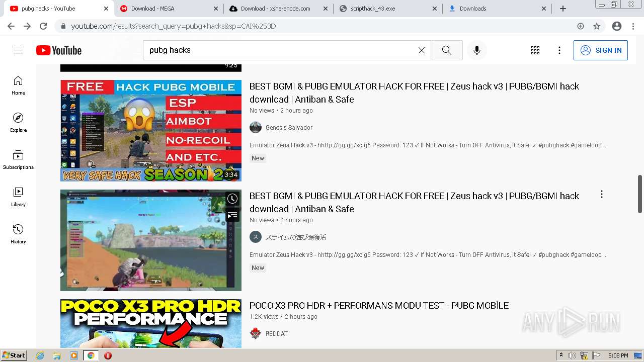The image size is (644, 362).
Task: Open Windows Explorer folder from taskbar
Action: pos(57,355)
